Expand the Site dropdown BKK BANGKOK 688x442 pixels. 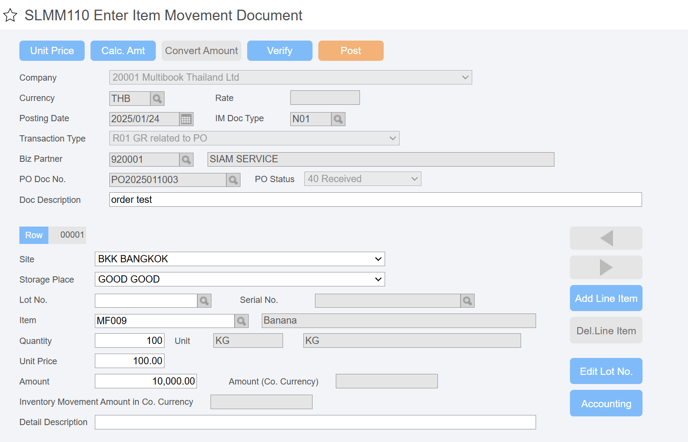(x=240, y=259)
